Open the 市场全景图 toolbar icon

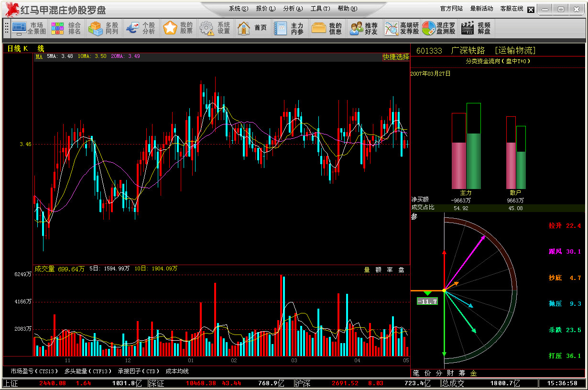[x=29, y=28]
